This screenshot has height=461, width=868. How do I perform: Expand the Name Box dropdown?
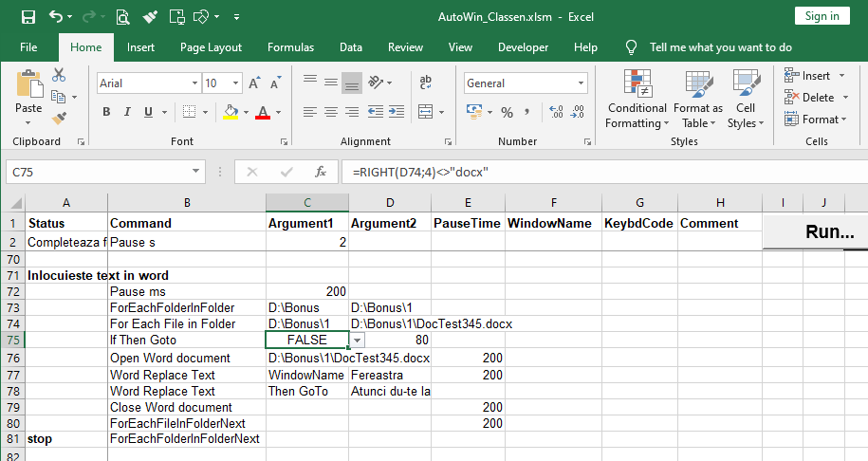pyautogui.click(x=195, y=172)
